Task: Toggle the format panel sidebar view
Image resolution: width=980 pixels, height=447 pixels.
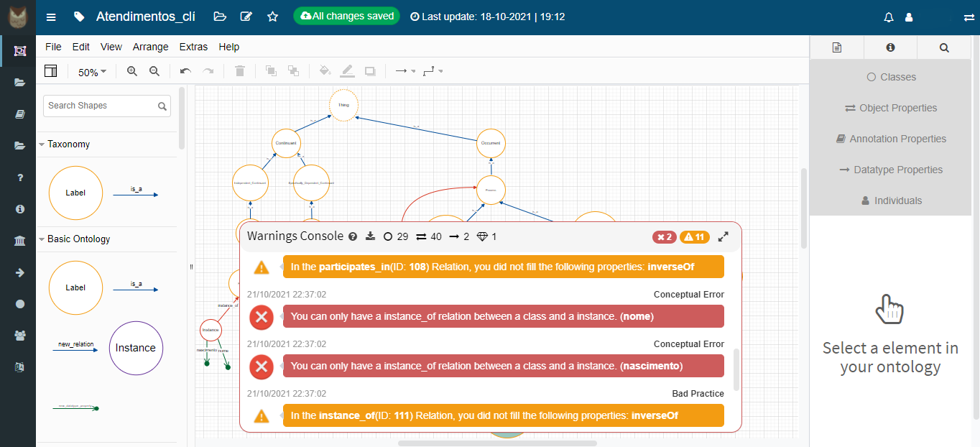Action: tap(50, 71)
